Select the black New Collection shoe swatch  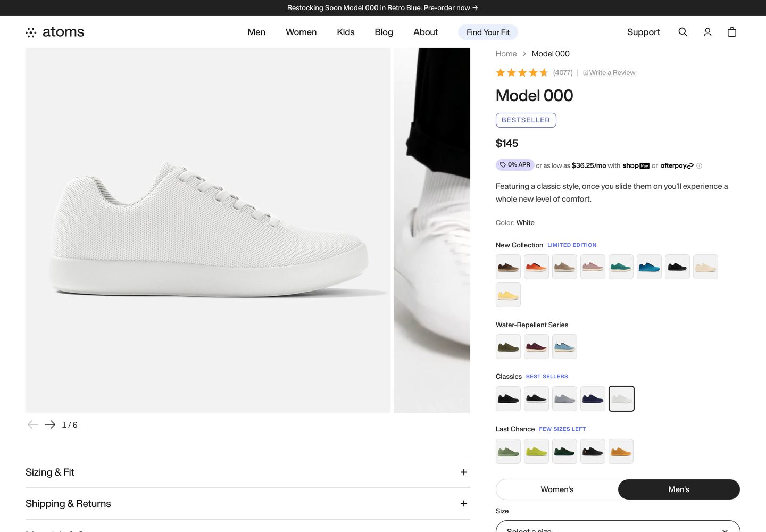tap(677, 267)
